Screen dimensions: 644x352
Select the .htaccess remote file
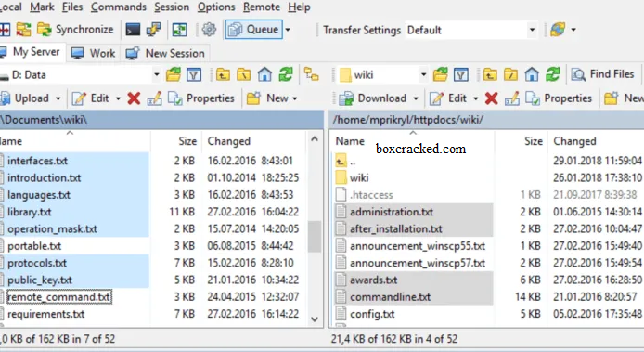point(371,195)
